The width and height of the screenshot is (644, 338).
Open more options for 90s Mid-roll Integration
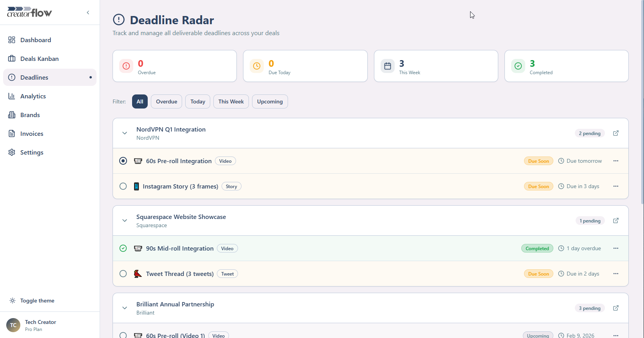click(616, 248)
